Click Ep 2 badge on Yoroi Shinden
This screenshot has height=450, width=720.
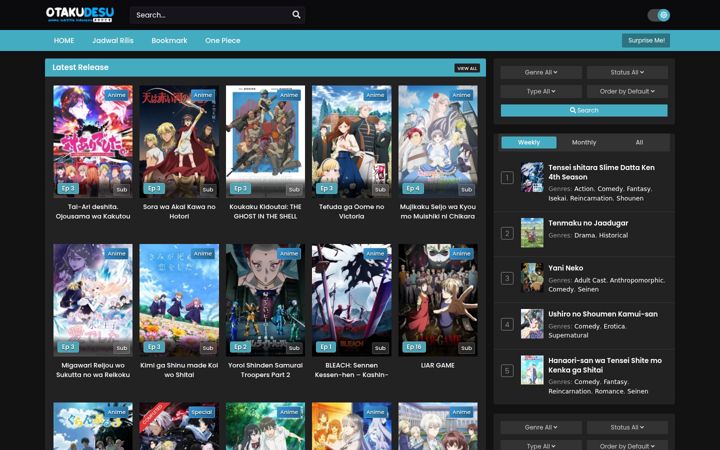pyautogui.click(x=240, y=347)
